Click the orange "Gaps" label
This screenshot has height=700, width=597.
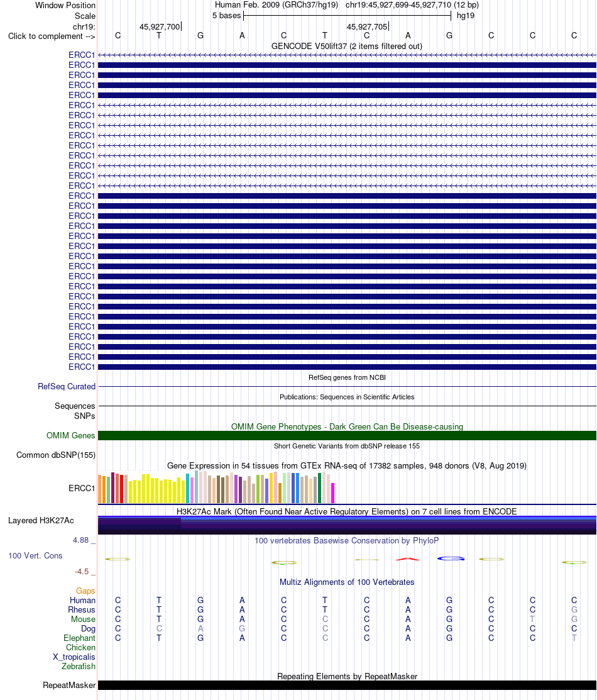click(x=85, y=591)
